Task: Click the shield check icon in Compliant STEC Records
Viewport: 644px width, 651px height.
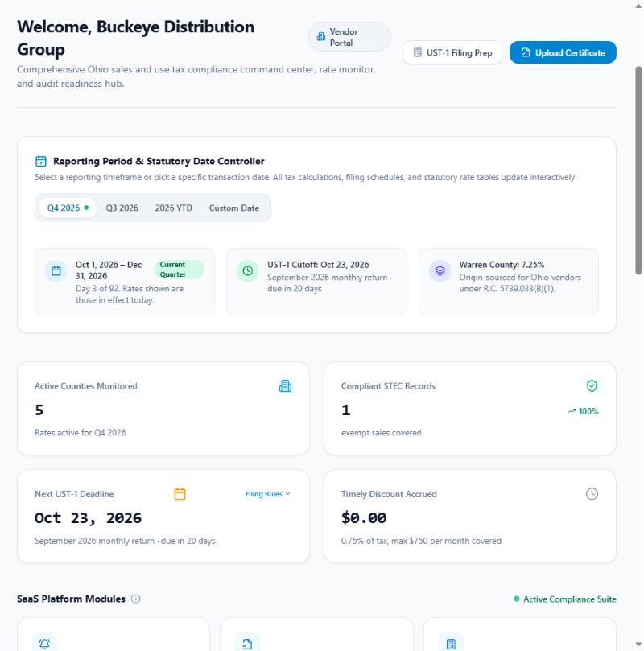Action: pyautogui.click(x=592, y=386)
